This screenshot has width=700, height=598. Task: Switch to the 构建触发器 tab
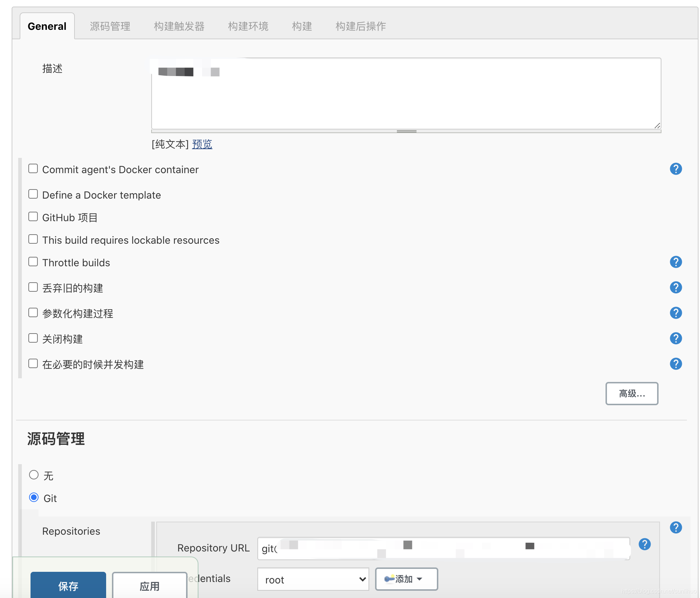179,26
